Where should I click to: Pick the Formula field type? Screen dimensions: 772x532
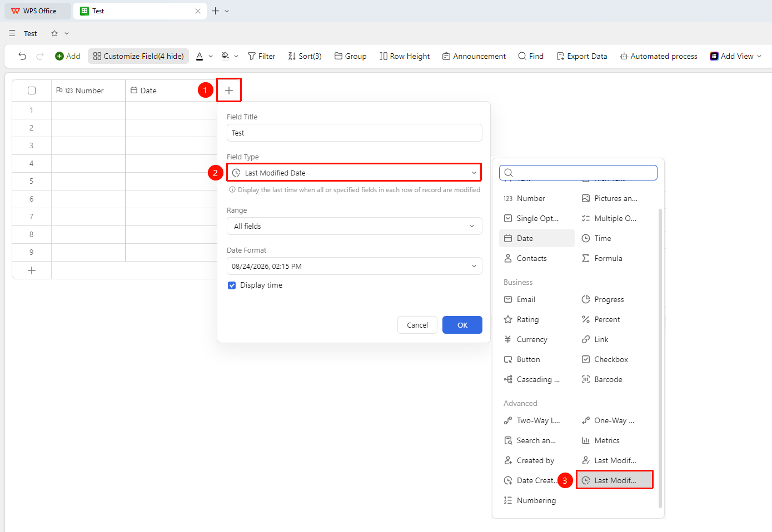(602, 258)
